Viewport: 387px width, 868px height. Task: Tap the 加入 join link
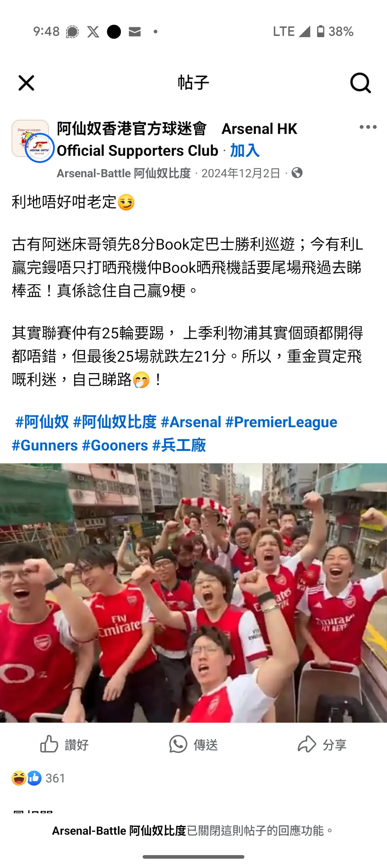coord(245,150)
